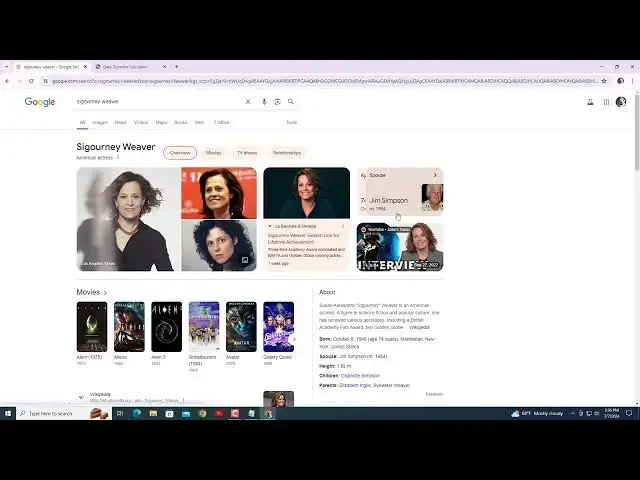Viewport: 640px width, 480px height.
Task: Launch Microsoft Edge from the taskbar
Action: coord(137,413)
